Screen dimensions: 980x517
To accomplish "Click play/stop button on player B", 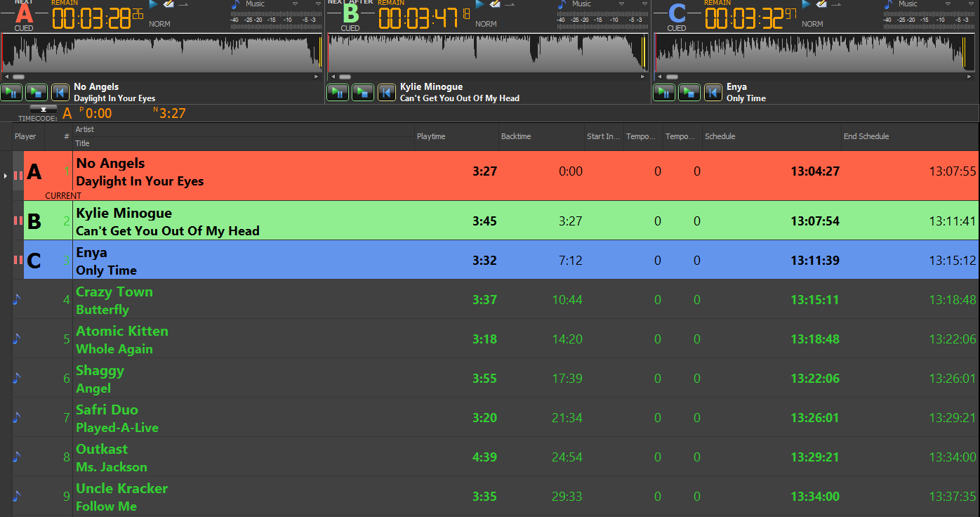I will tap(363, 92).
